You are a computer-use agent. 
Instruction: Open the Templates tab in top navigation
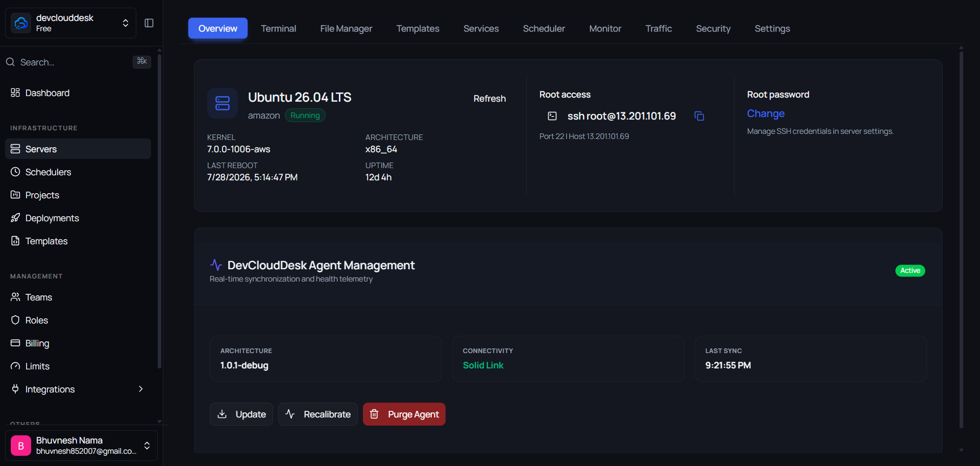click(x=418, y=28)
